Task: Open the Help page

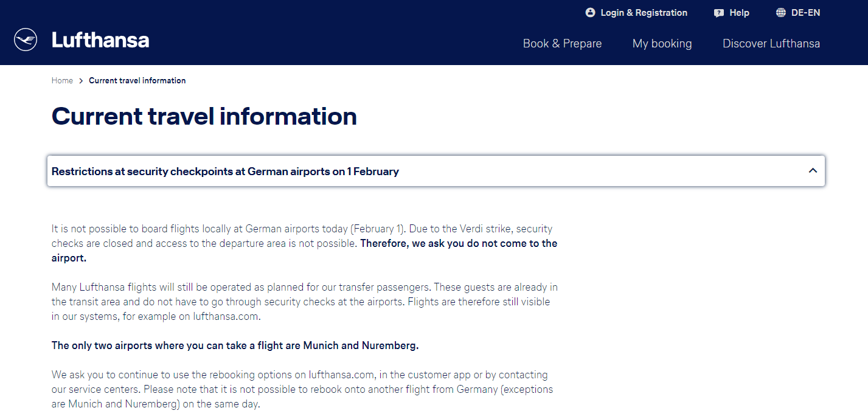Action: 732,13
